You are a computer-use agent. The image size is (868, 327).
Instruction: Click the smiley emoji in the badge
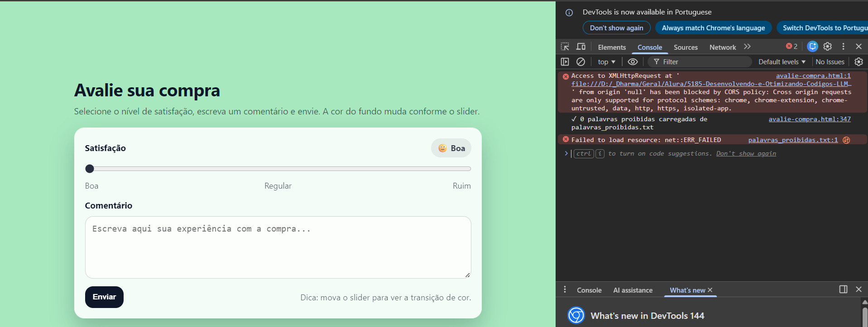[x=442, y=148]
